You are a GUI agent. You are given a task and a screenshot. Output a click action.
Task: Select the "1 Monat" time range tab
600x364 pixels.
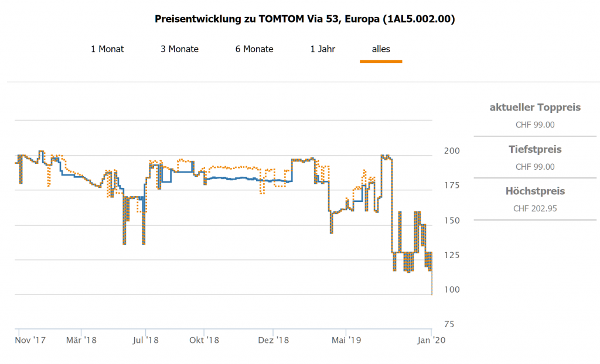tap(107, 49)
